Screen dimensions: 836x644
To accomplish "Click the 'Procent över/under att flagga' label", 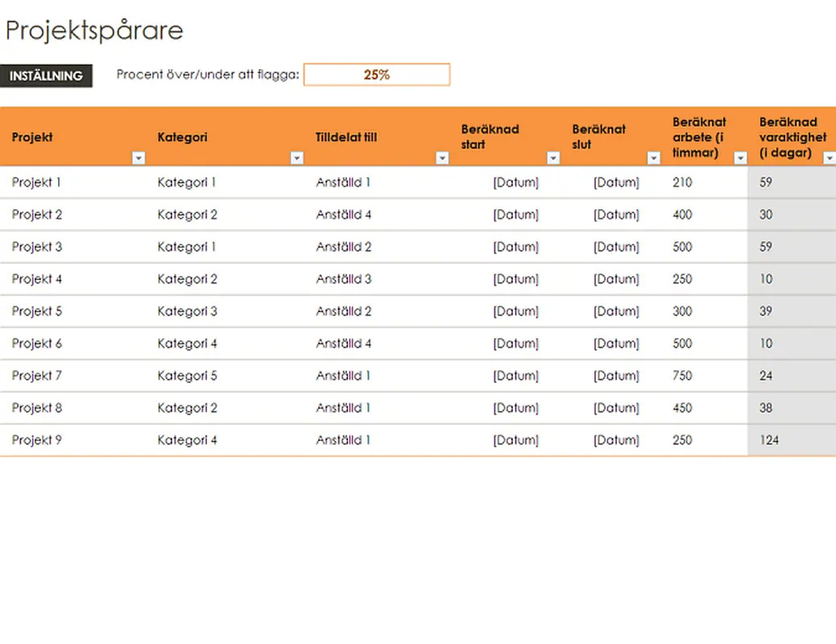I will [x=208, y=75].
